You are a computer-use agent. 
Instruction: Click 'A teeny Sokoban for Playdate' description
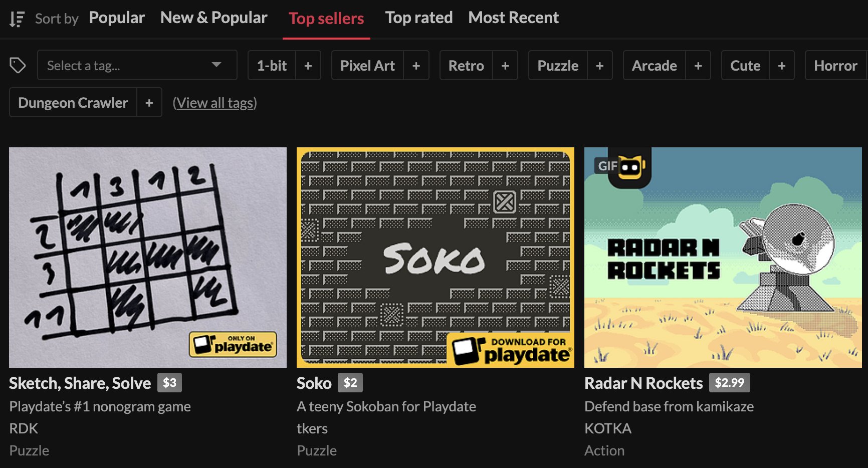[x=386, y=406]
